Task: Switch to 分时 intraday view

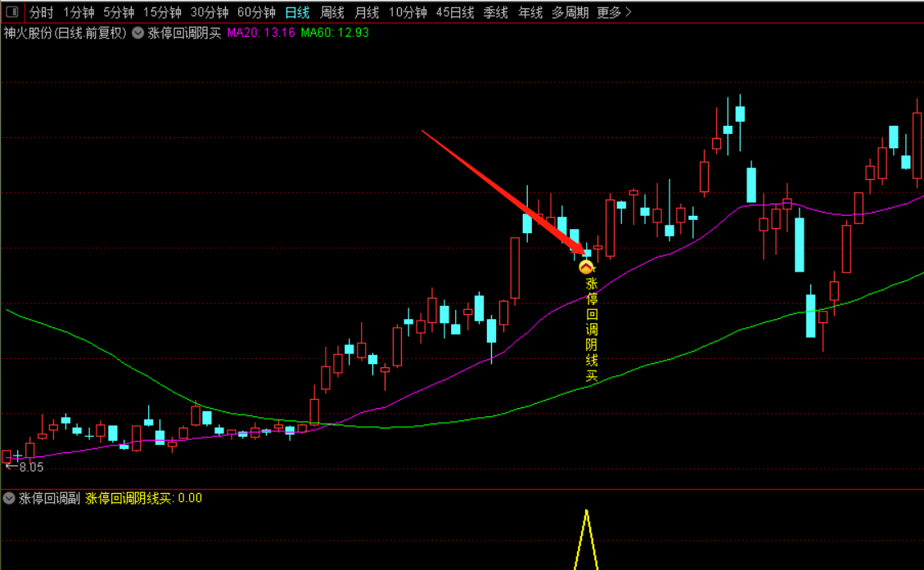Action: coord(41,12)
